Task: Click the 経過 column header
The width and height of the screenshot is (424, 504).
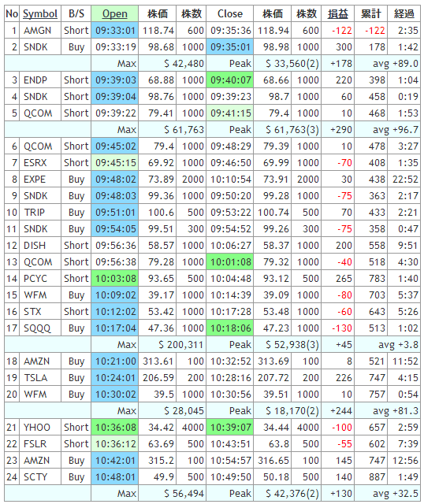Action: coord(404,14)
